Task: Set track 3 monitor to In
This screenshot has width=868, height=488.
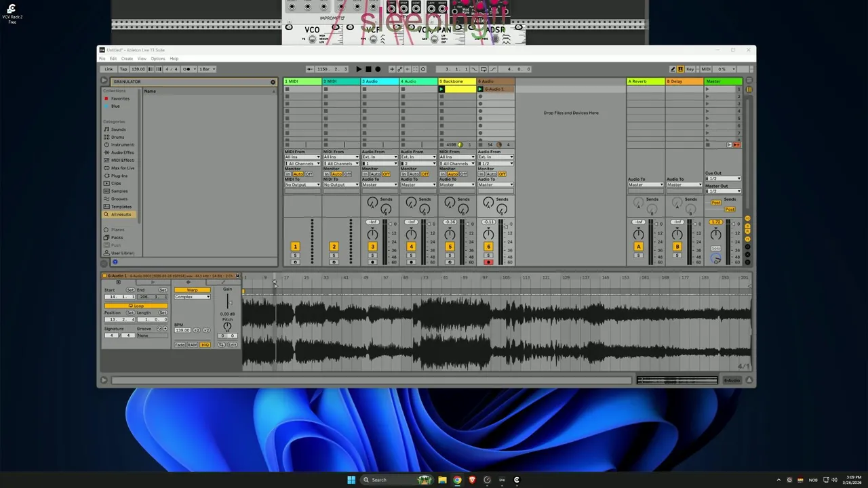Action: tap(365, 174)
